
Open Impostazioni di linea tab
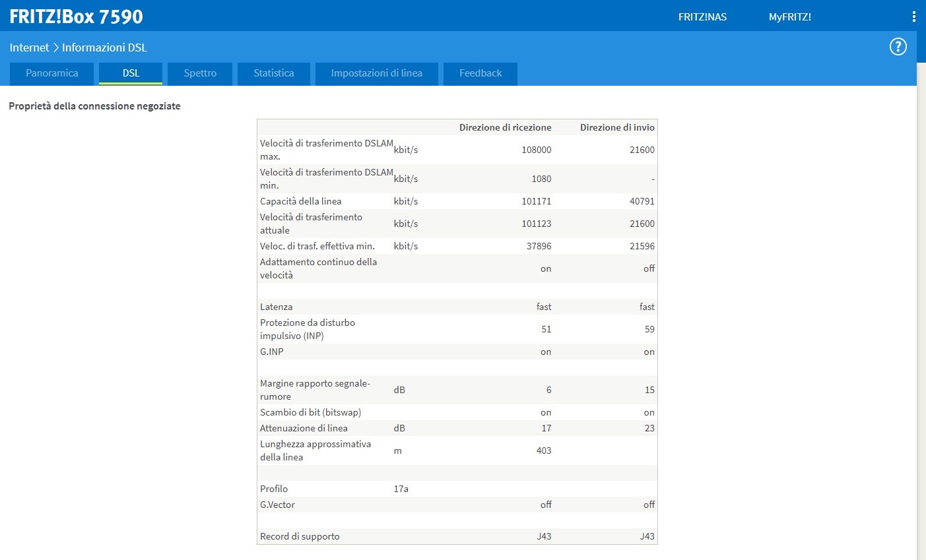click(x=376, y=73)
